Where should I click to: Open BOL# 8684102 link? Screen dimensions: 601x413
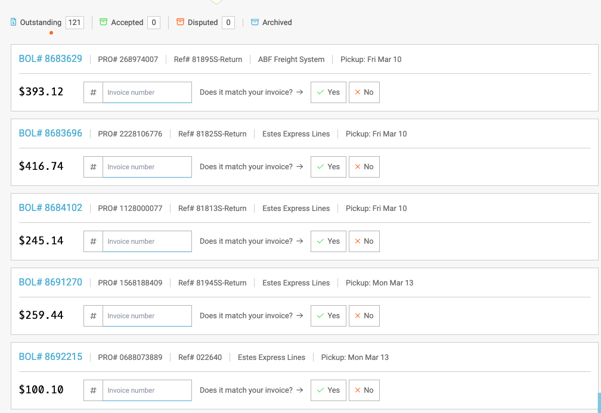(50, 208)
